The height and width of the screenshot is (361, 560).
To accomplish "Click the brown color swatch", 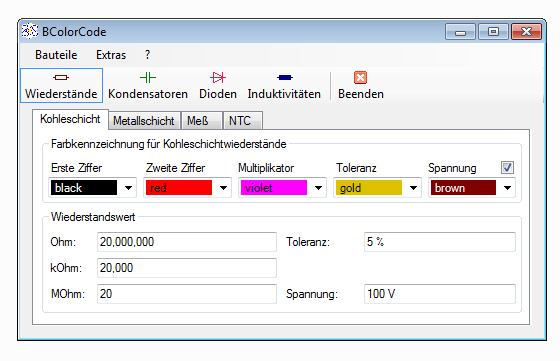I will tap(463, 188).
